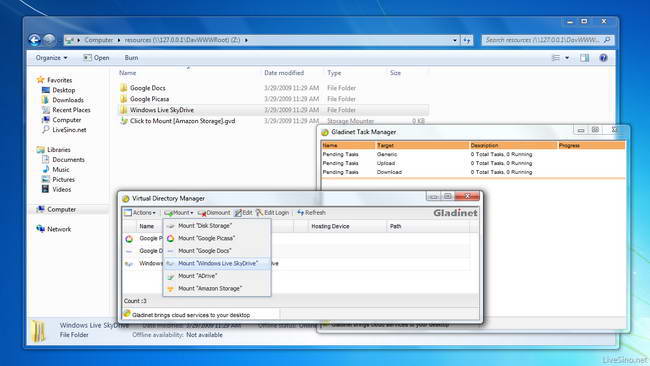Select the Pending Tasks Upload row
Viewport: 650px width, 366px height.
[473, 163]
